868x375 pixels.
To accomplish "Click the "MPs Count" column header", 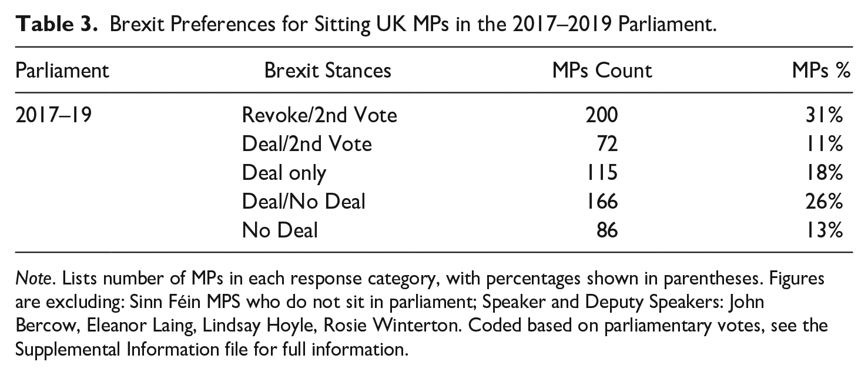I will (x=602, y=71).
